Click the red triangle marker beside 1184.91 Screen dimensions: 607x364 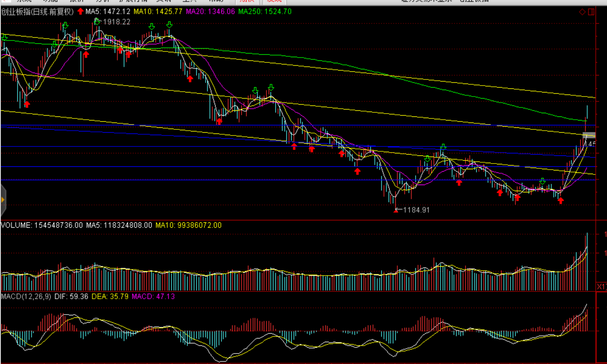click(x=396, y=211)
